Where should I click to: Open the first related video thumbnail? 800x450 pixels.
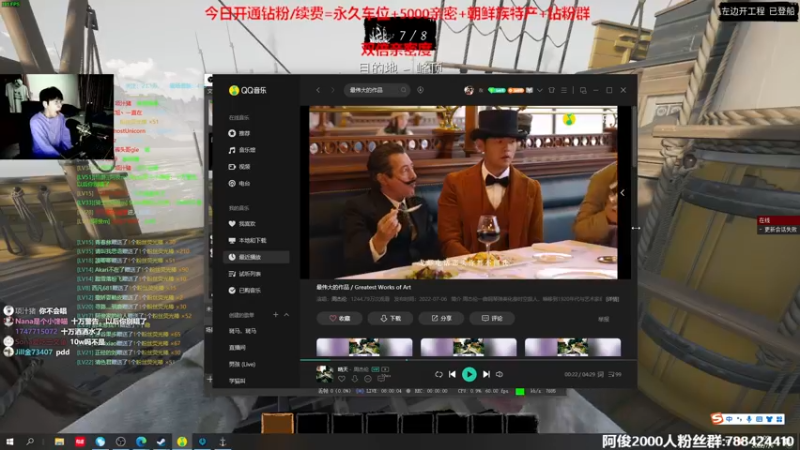364,347
